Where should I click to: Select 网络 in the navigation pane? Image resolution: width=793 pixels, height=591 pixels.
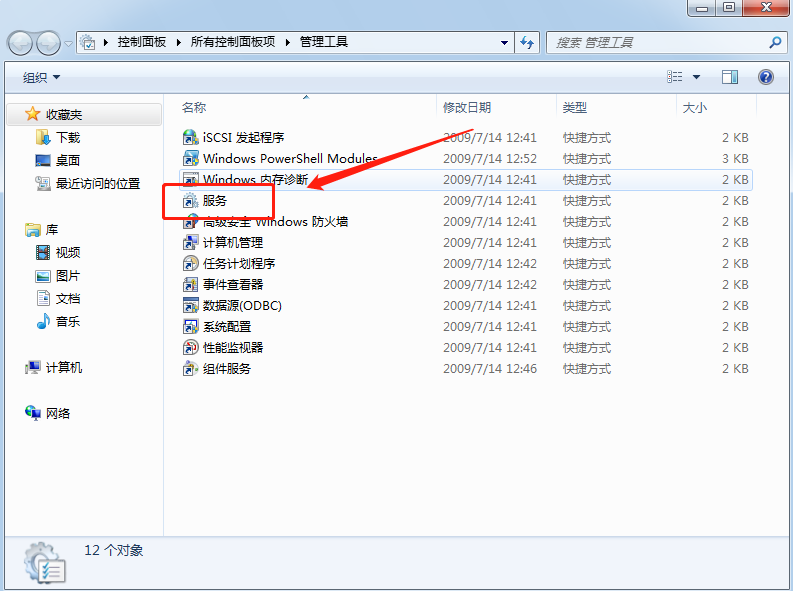click(x=58, y=414)
